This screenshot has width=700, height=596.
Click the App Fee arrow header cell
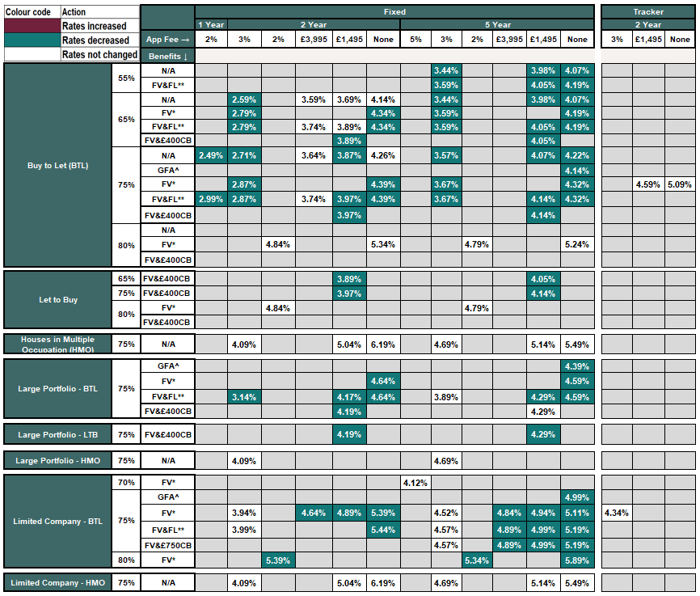pos(167,40)
